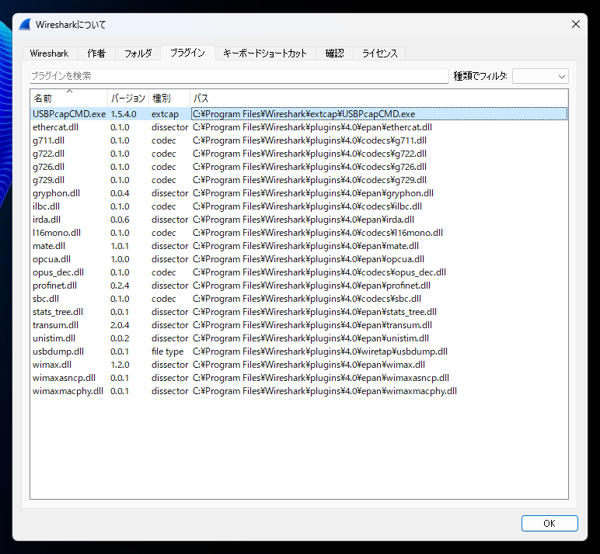Image resolution: width=600 pixels, height=554 pixels.
Task: Select the gryphon.dll plugin row
Action: (x=299, y=193)
